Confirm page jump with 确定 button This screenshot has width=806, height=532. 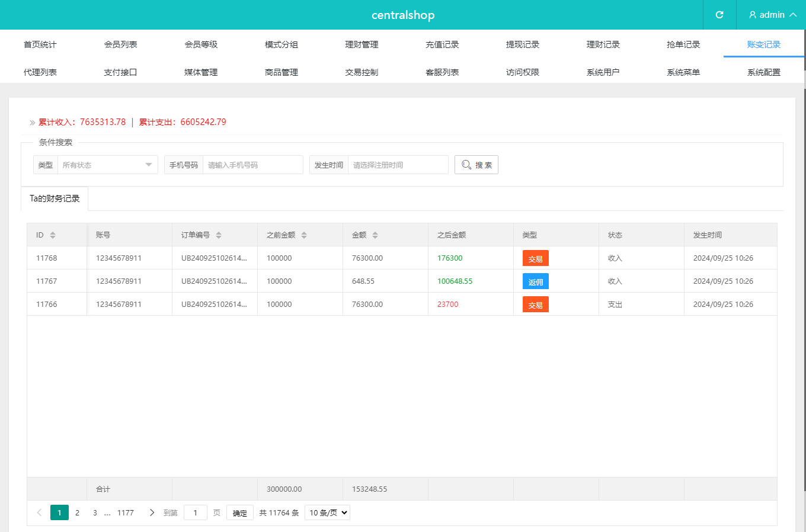click(x=239, y=513)
